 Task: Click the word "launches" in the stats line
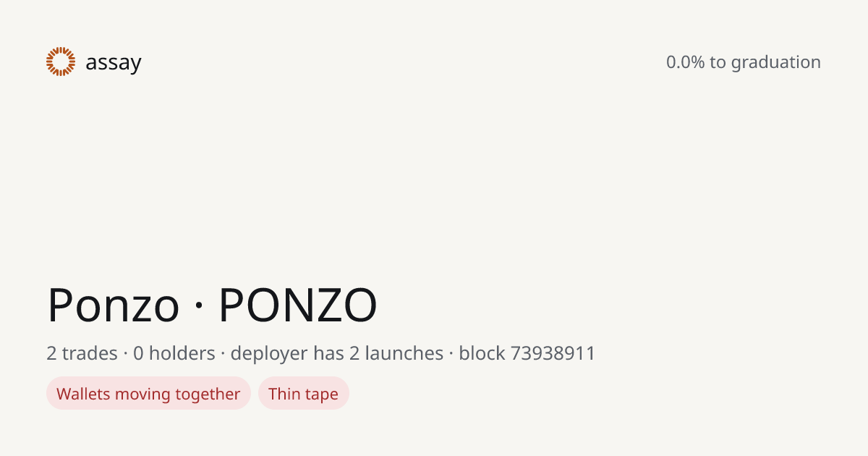pos(404,353)
